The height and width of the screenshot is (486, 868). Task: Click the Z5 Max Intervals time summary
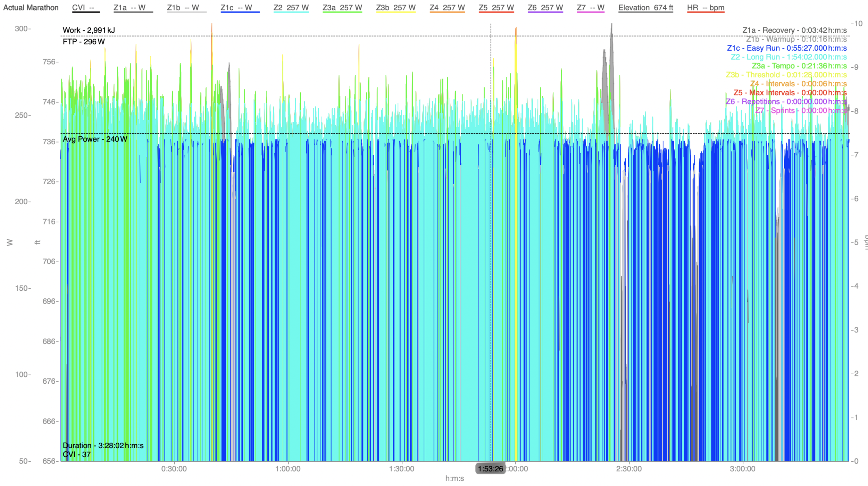[x=790, y=93]
